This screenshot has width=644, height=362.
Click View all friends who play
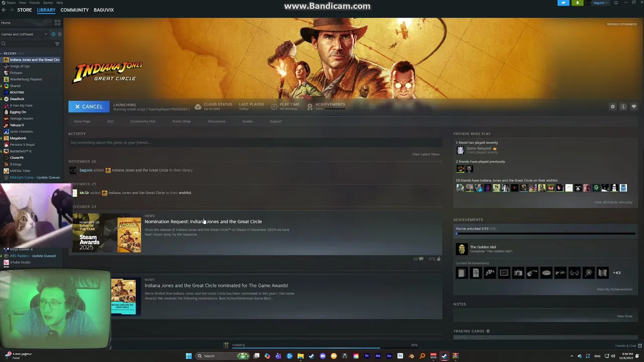pos(613,203)
